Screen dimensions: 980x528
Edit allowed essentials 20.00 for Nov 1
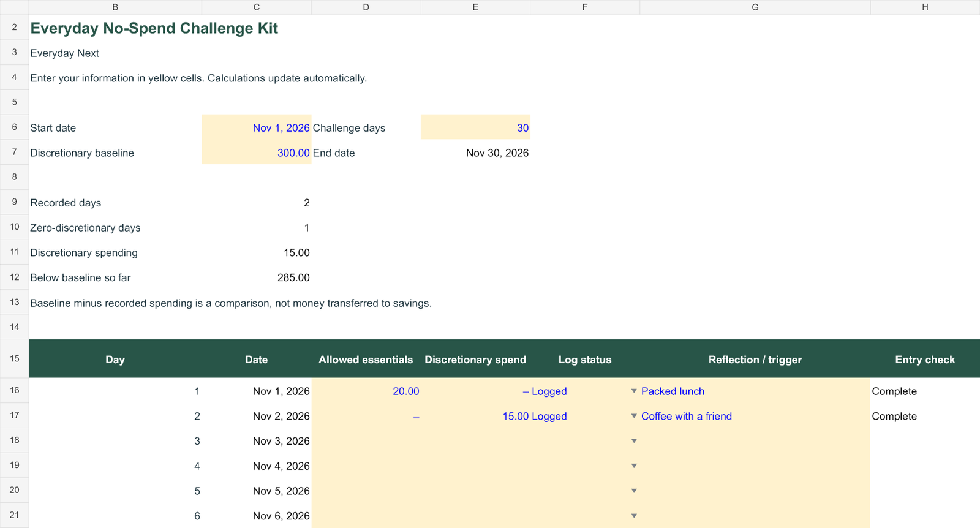pyautogui.click(x=366, y=391)
